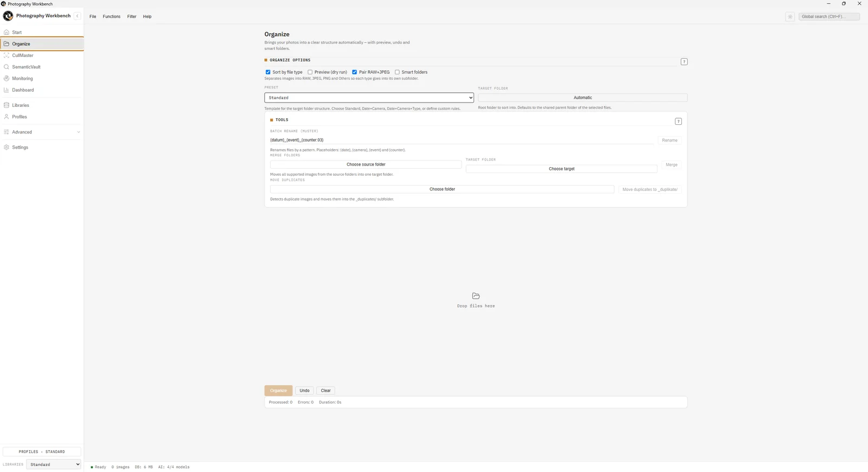Click the "AI: 4/4 models" status text
This screenshot has height=472, width=868.
point(174,467)
